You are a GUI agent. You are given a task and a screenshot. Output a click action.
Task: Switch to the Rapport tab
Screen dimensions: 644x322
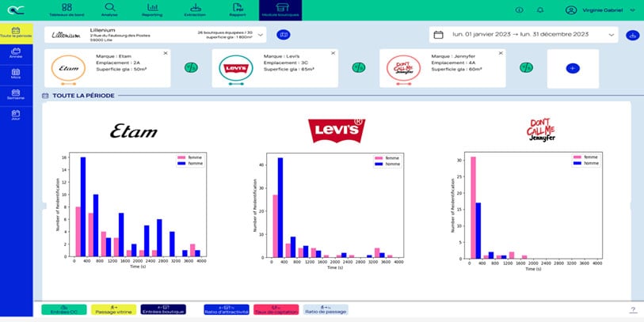click(238, 10)
